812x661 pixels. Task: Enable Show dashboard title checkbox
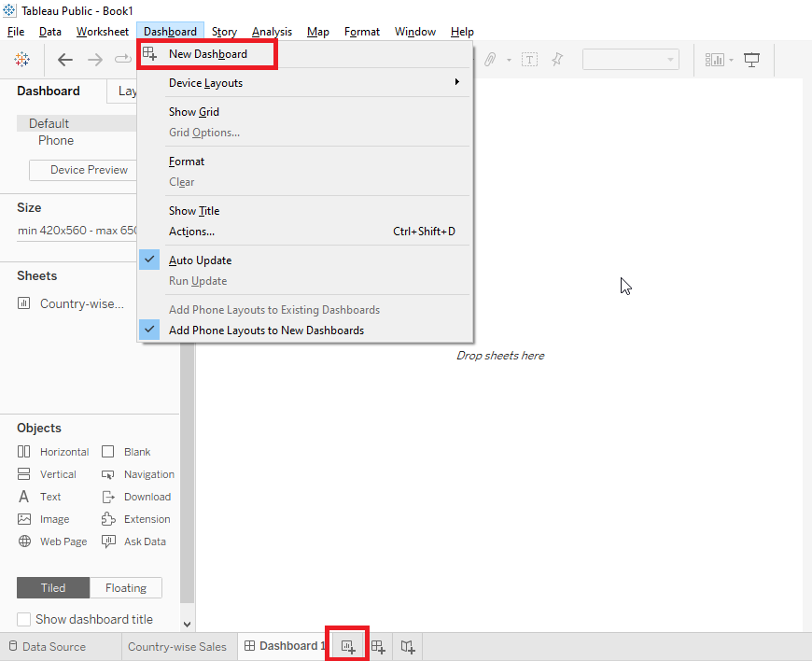tap(23, 619)
